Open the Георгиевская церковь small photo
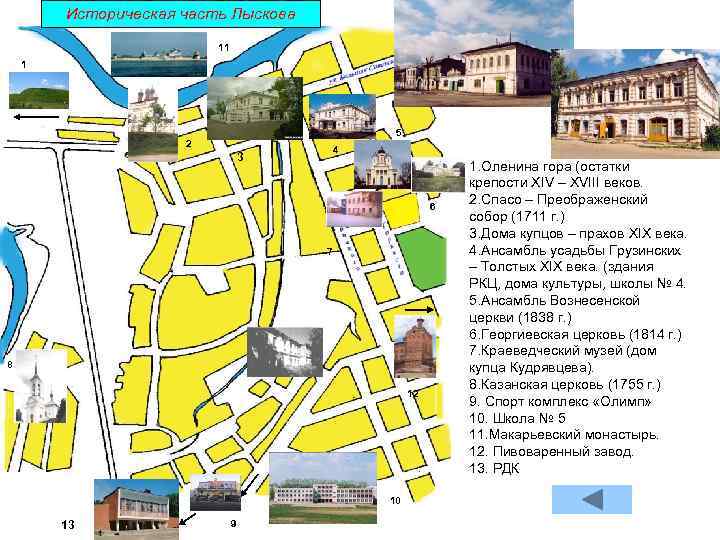The image size is (720, 540). point(438,175)
